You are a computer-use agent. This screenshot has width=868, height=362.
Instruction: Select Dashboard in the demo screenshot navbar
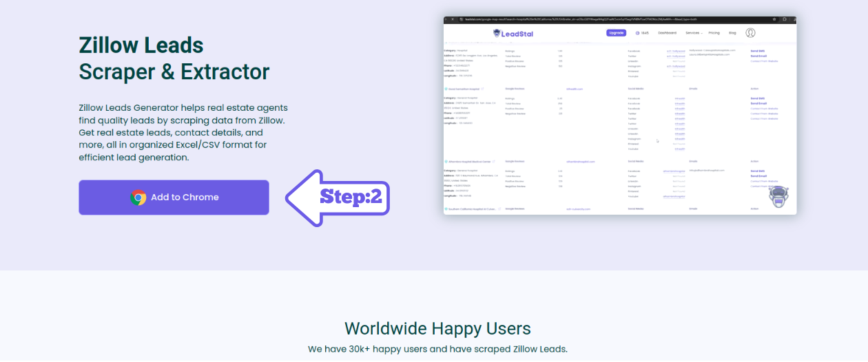(x=667, y=33)
